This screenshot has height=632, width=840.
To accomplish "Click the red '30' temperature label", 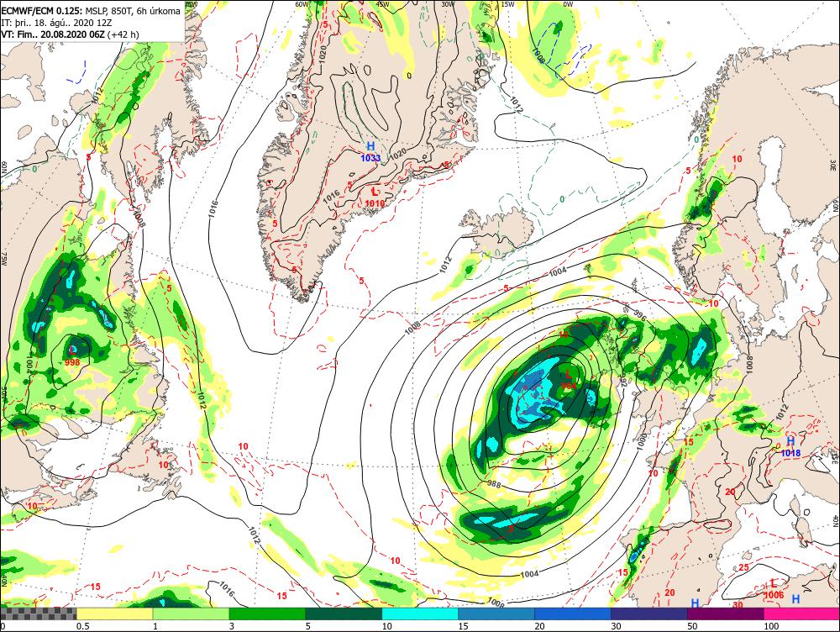I will click(x=738, y=604).
